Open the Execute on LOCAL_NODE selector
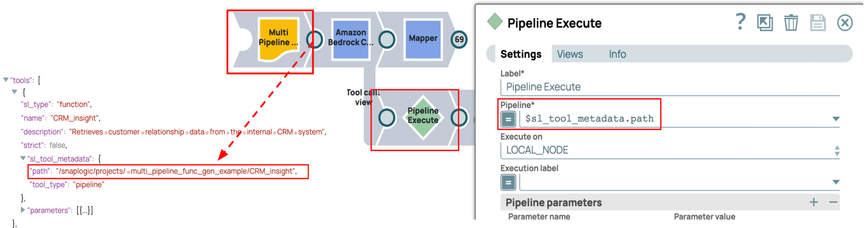This screenshot has width=868, height=228. pyautogui.click(x=837, y=151)
